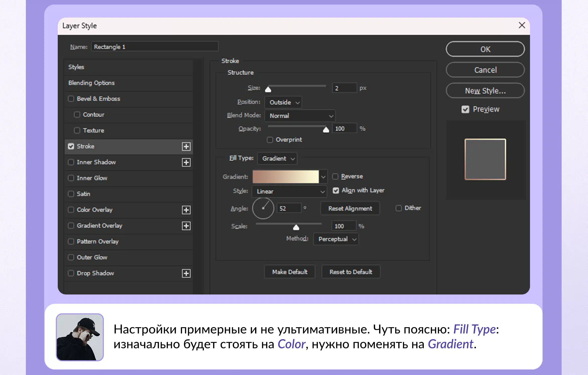Click the angle dial control

[263, 208]
